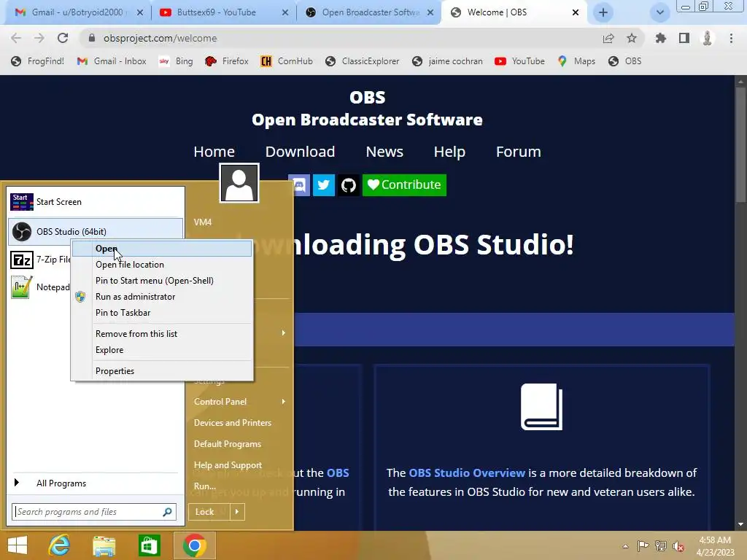Click the book icon above OBS Studio Overview
The height and width of the screenshot is (560, 747).
pyautogui.click(x=541, y=407)
